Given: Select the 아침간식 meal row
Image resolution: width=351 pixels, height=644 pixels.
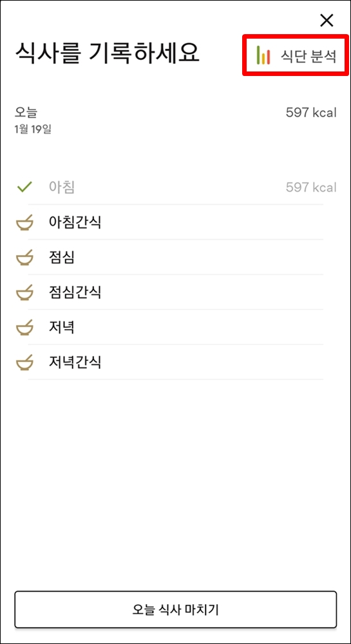Looking at the screenshot, I should point(175,223).
